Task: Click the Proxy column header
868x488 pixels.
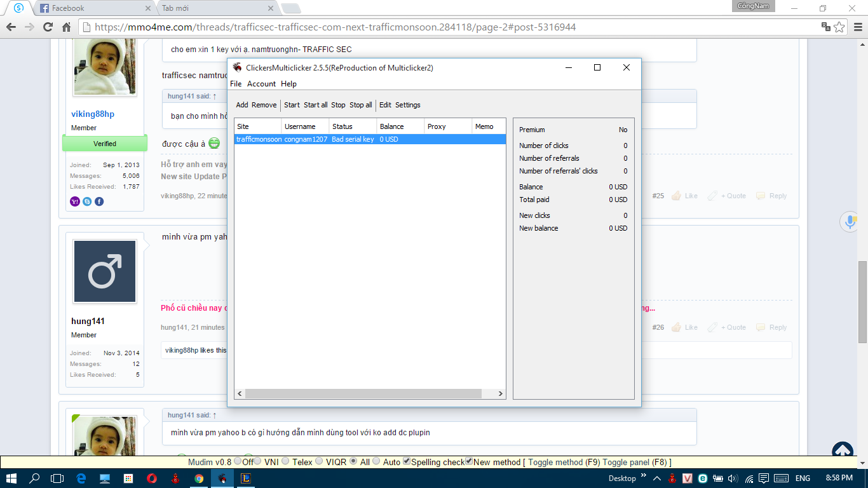Action: click(x=448, y=126)
